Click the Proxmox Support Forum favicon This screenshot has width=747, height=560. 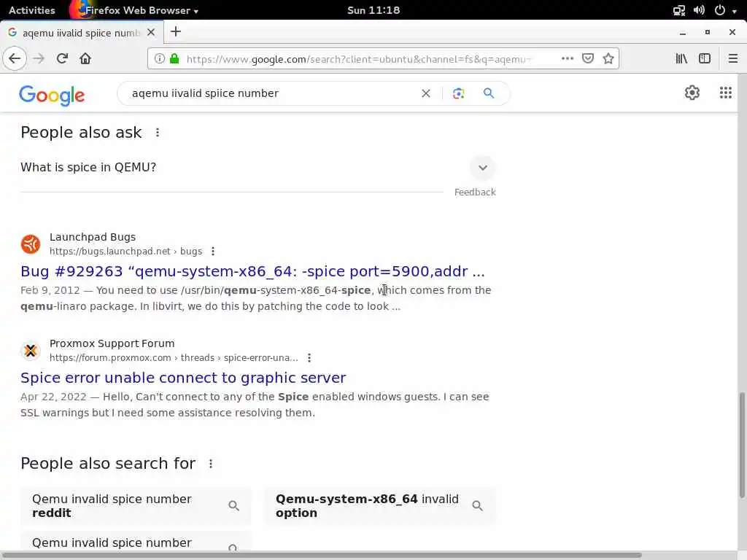(31, 351)
